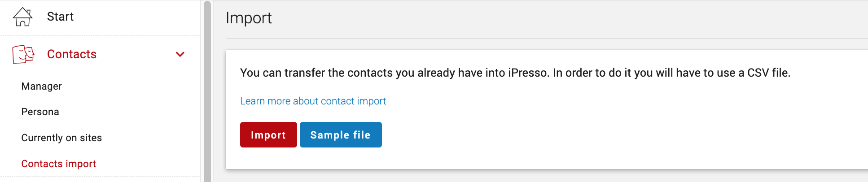Go to the Persona submenu item
Viewport: 868px width, 182px height.
tap(40, 112)
